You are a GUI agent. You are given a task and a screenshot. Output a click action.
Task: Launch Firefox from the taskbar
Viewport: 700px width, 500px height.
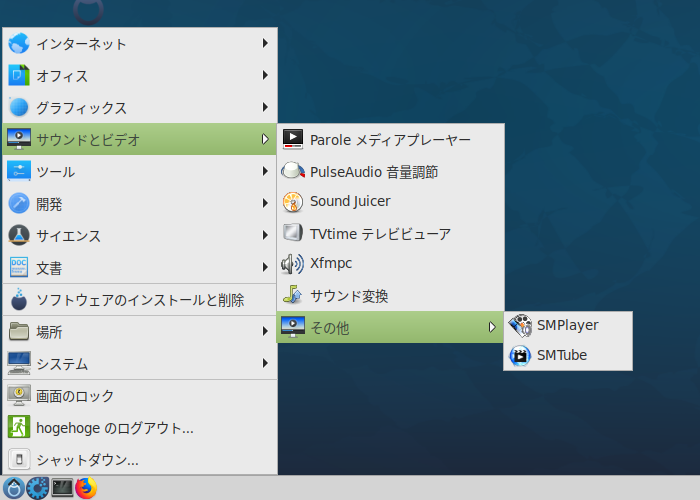pyautogui.click(x=86, y=488)
